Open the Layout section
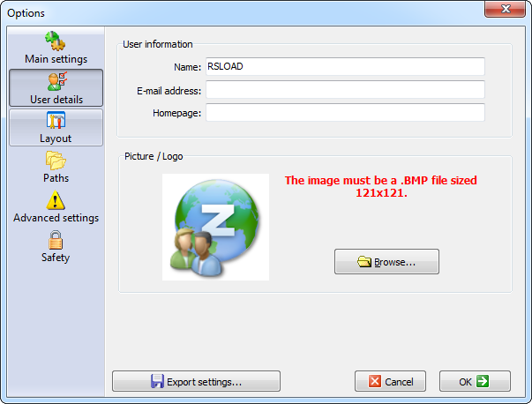 coord(56,128)
